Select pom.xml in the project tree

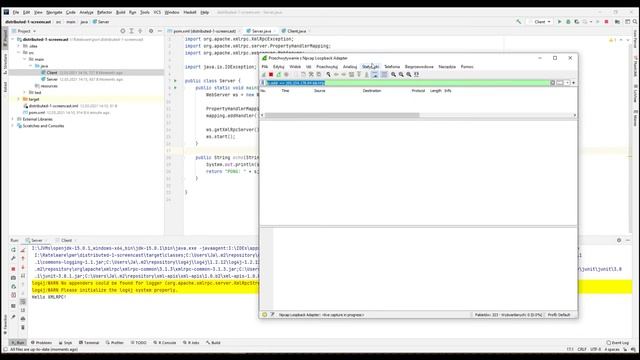[37, 113]
